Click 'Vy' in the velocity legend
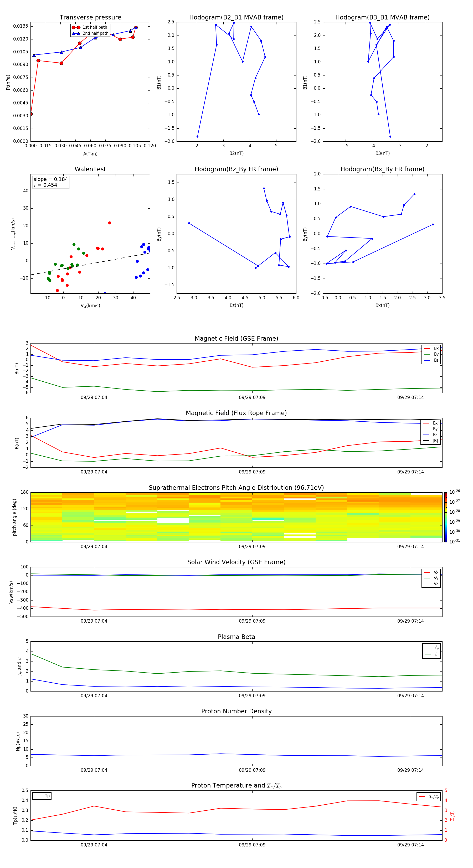The height and width of the screenshot is (868, 473). tap(431, 578)
